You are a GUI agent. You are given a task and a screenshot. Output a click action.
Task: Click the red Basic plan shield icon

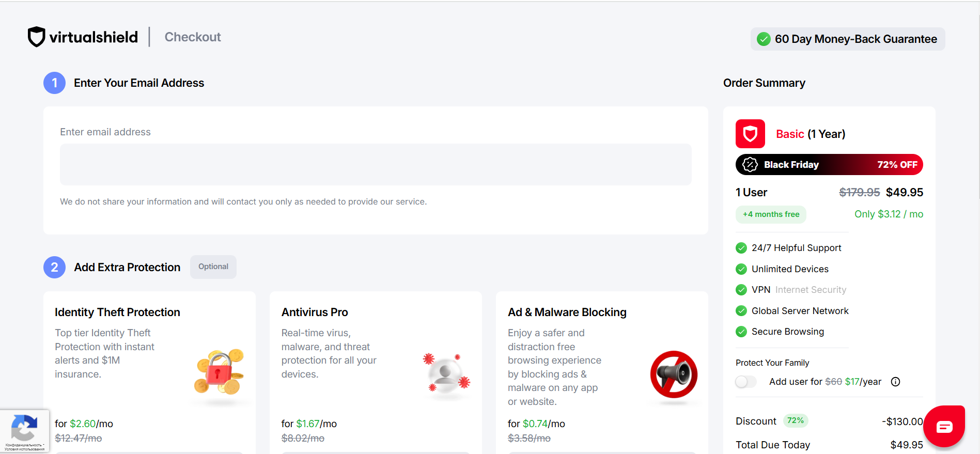[750, 134]
